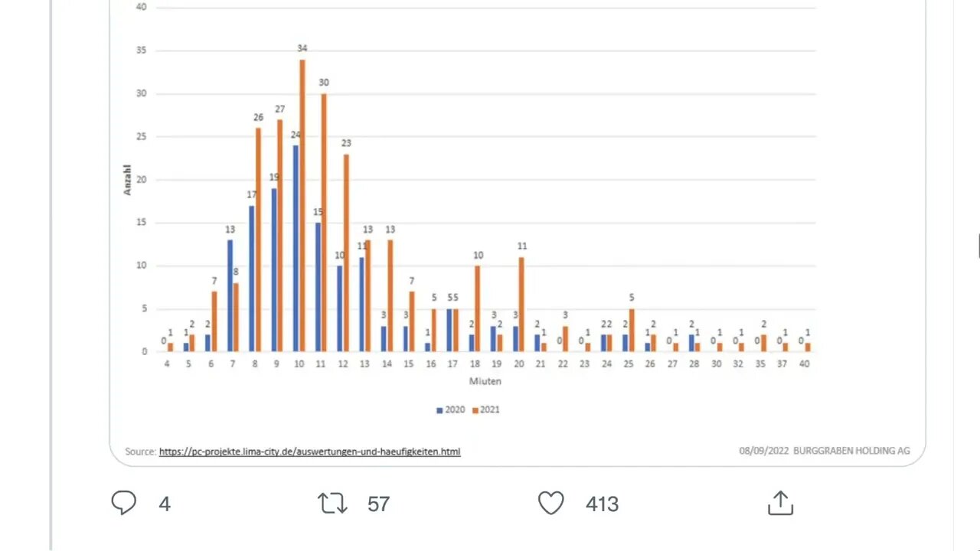Click the BURGGRABEN HOLDING AG credit text
The image size is (980, 551).
coord(851,451)
